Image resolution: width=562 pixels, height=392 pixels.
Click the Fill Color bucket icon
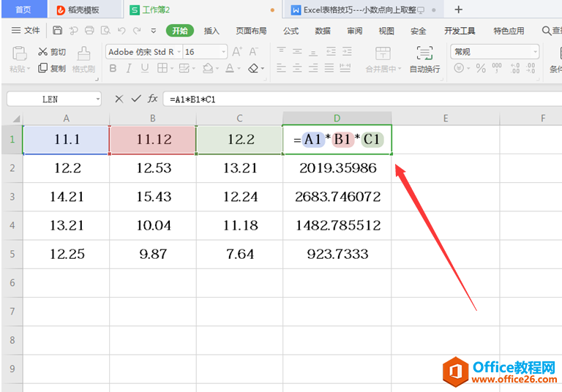point(208,68)
